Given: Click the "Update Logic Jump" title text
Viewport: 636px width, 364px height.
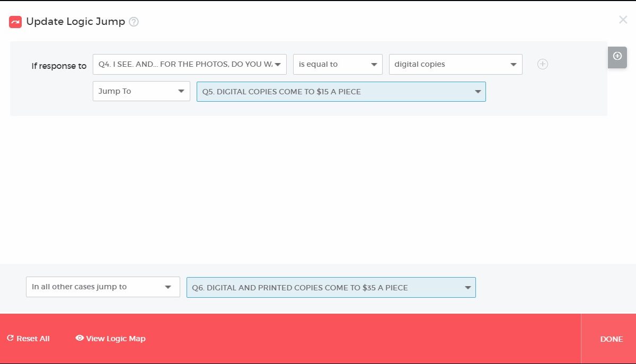Looking at the screenshot, I should pos(75,22).
